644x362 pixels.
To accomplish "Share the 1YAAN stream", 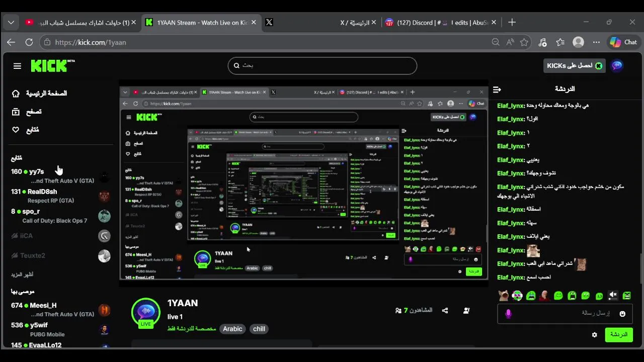I will coord(445,311).
